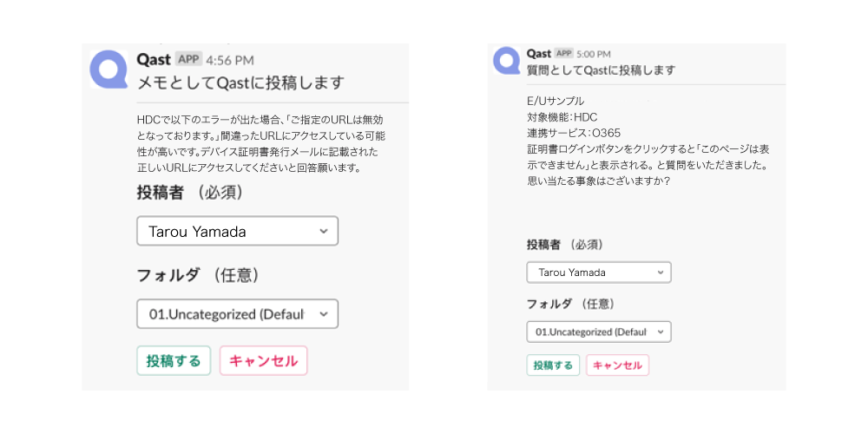Open the Tarou Yamada dropdown in question form
Viewport: 868px width, 434px height.
pos(599,273)
